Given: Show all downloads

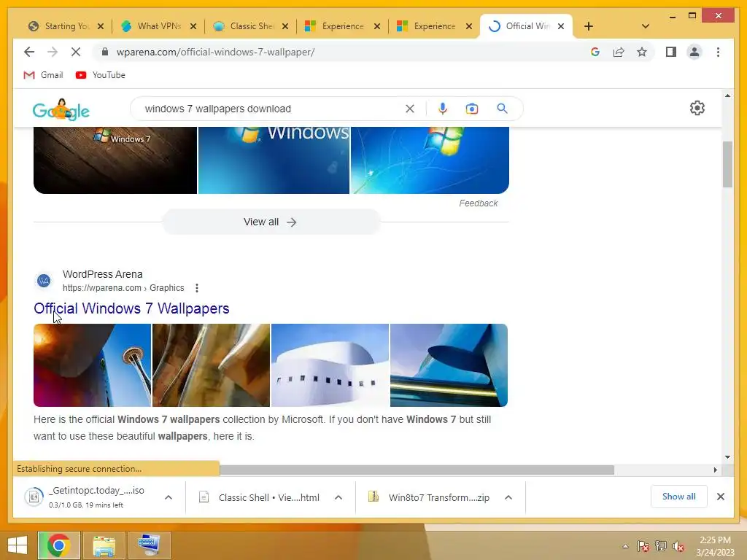Looking at the screenshot, I should pyautogui.click(x=678, y=497).
